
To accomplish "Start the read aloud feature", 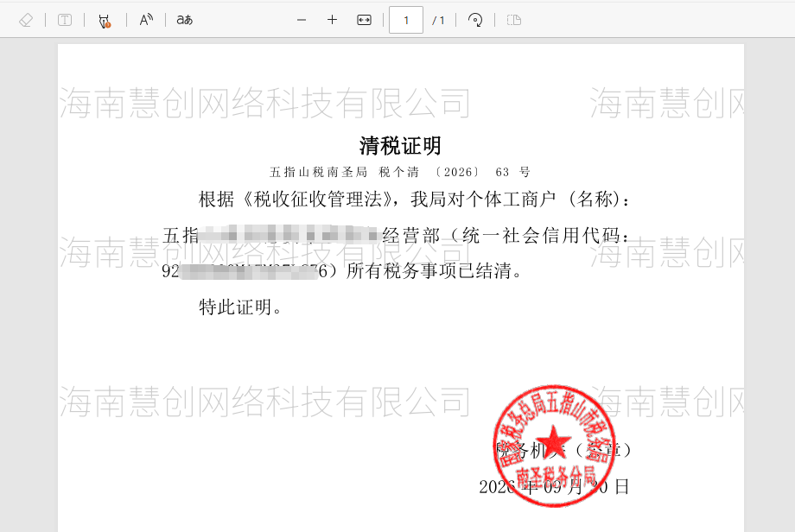I will tap(146, 20).
